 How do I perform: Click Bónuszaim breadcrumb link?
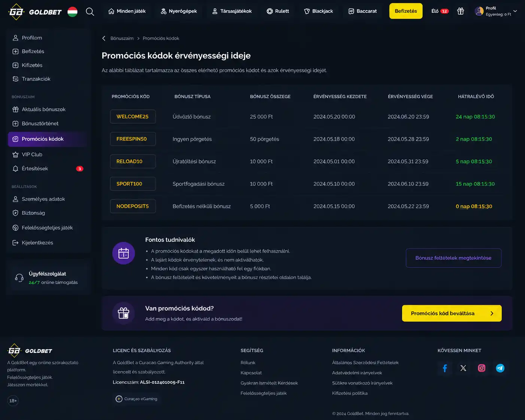pos(122,38)
